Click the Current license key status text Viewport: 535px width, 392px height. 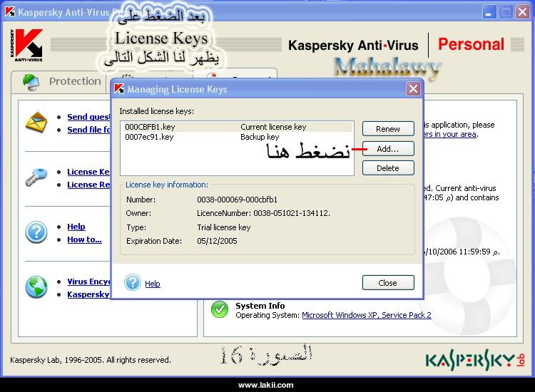point(273,127)
